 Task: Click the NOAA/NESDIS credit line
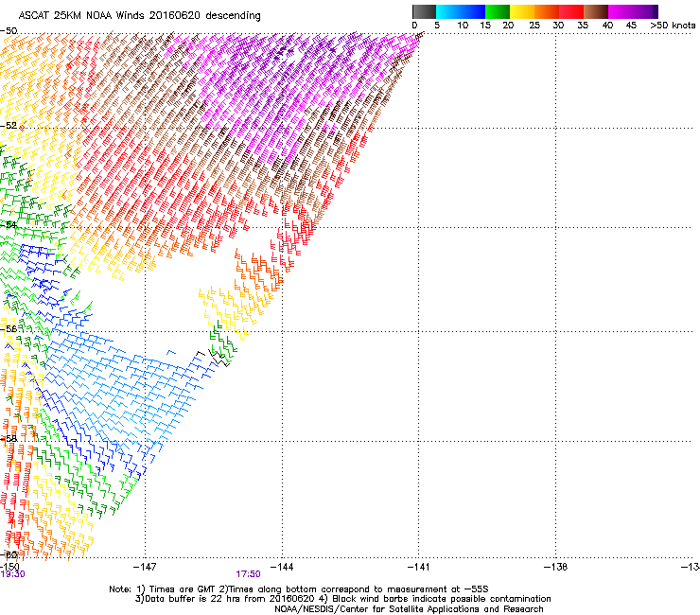[x=409, y=609]
